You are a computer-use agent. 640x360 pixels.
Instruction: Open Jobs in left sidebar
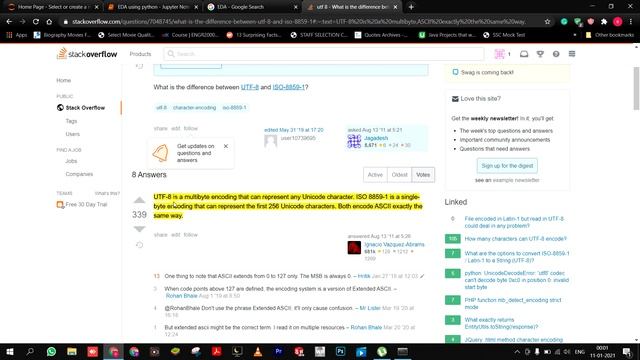tap(71, 161)
